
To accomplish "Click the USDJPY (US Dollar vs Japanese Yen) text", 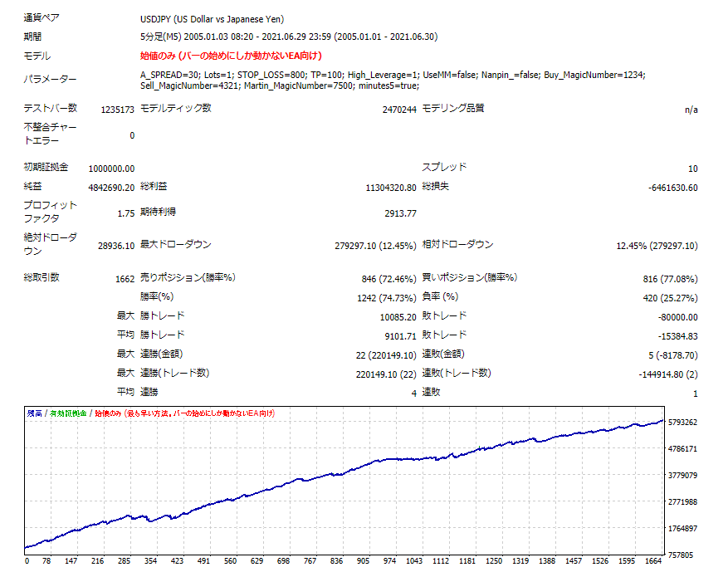I will coord(212,19).
